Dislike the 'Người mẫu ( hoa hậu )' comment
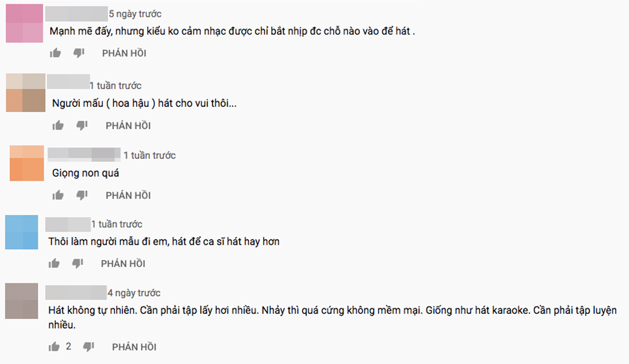 coord(82,125)
